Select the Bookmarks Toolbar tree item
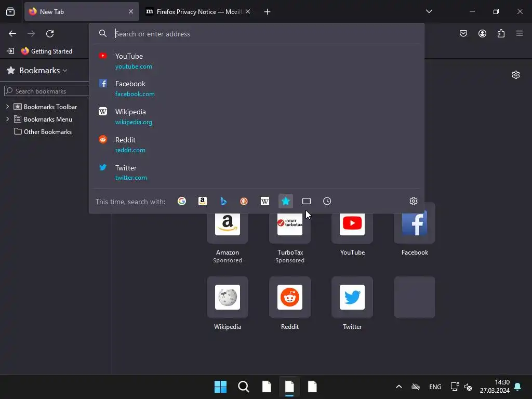532x399 pixels. coord(46,107)
